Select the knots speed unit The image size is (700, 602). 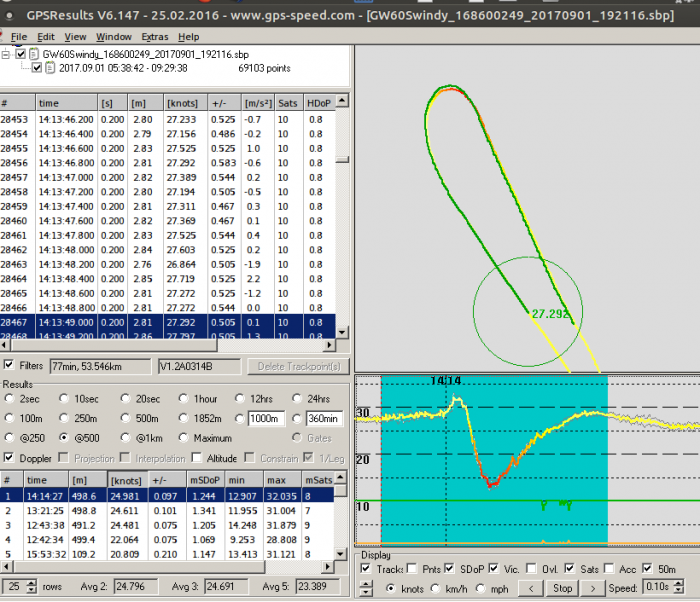click(x=391, y=589)
